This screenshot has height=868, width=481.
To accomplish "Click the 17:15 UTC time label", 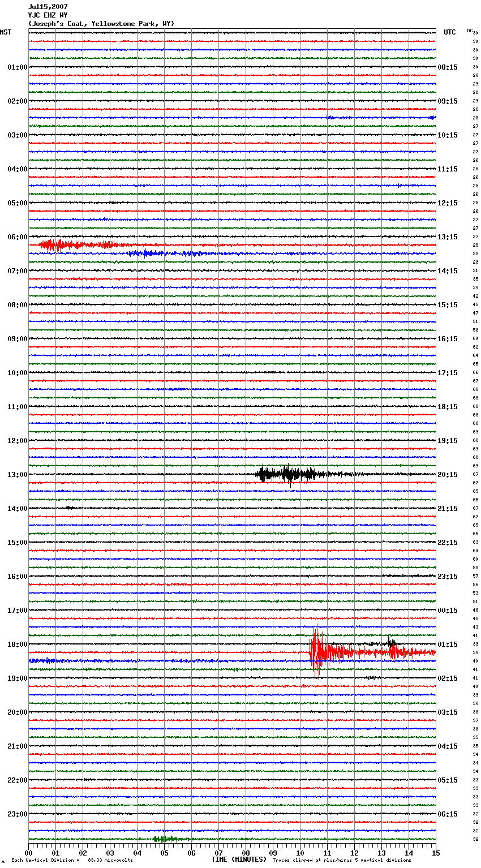I will coord(448,373).
